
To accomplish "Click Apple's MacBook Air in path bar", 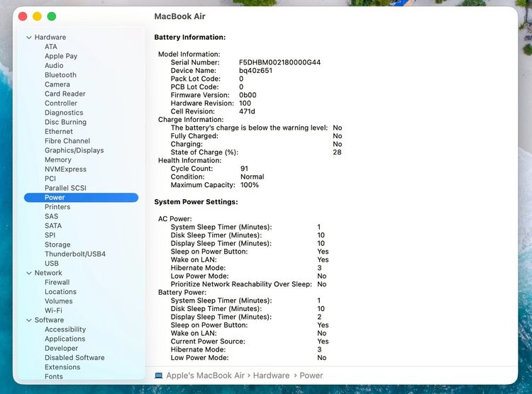I will point(205,376).
